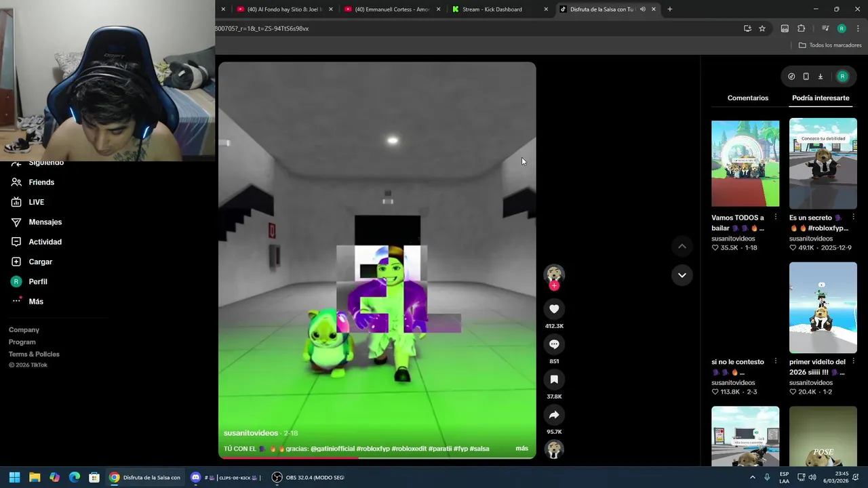Like the video with the heart icon
The height and width of the screenshot is (488, 868).
click(x=554, y=309)
